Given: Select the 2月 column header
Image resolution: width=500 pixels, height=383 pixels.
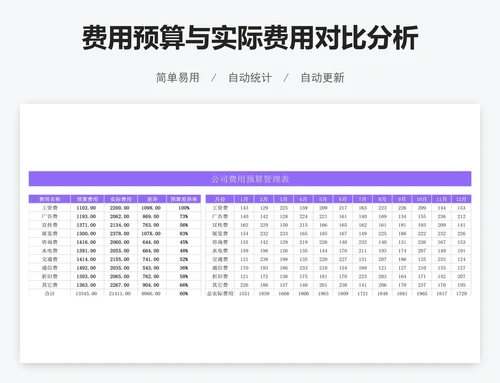Looking at the screenshot, I should (x=264, y=199).
